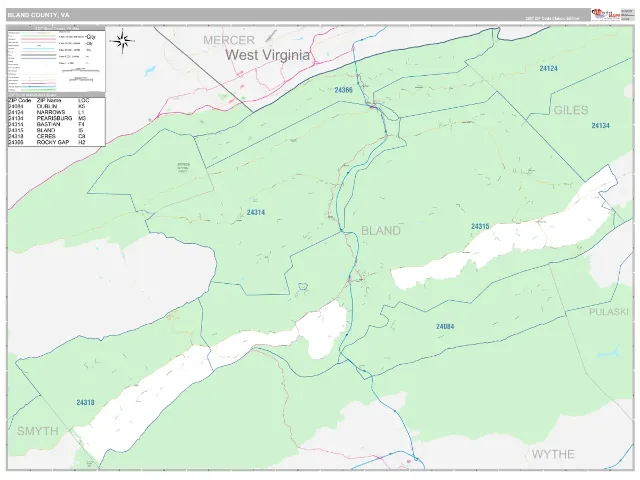
Task: Click the large BLAND county label on map
Action: tap(381, 231)
